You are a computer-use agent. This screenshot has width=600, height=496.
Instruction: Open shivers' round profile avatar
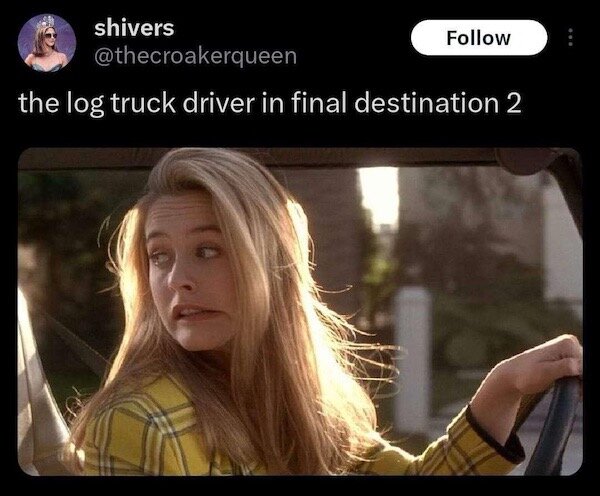(x=47, y=42)
